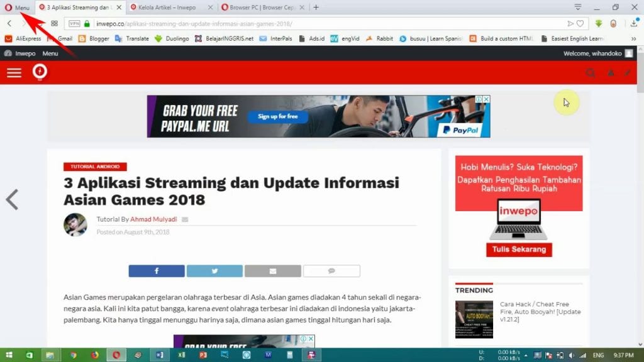Toggle the VPN badge in address bar
Screen dimensions: 644x362
[74, 24]
